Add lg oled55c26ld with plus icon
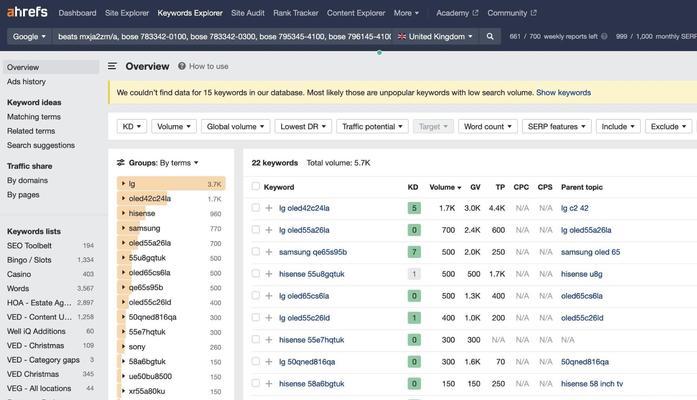The height and width of the screenshot is (400, 697). pyautogui.click(x=269, y=318)
